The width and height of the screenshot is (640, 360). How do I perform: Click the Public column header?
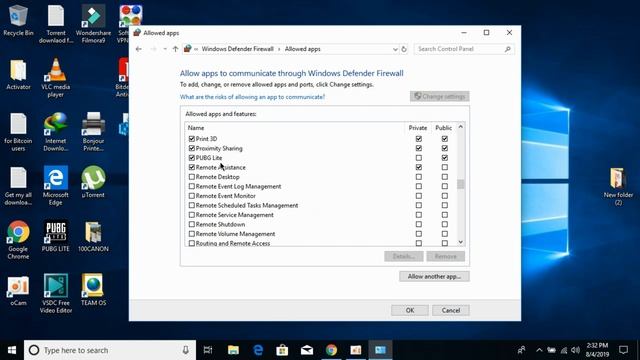coord(444,128)
